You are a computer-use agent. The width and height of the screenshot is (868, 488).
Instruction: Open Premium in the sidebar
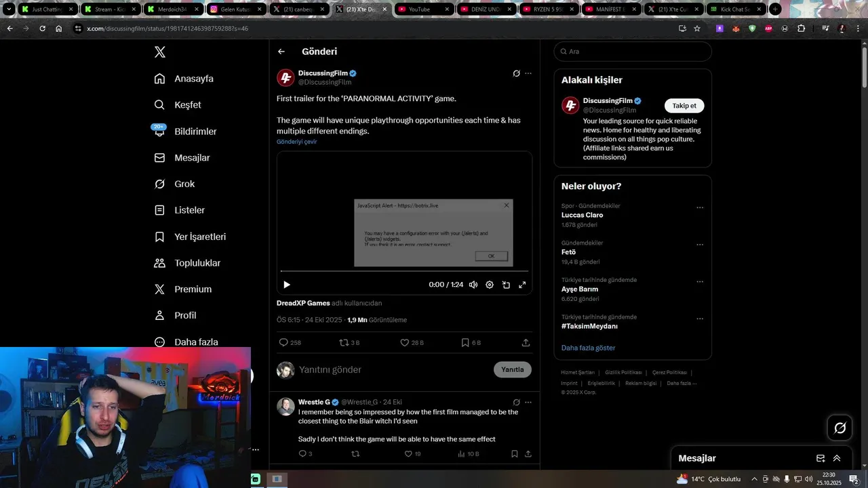tap(183, 289)
